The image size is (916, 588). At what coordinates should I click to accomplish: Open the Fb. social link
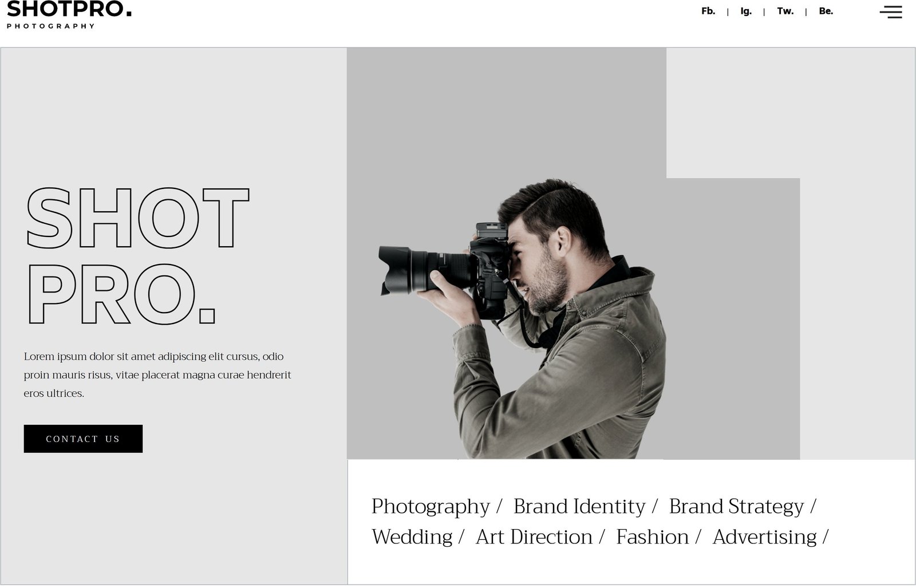pyautogui.click(x=708, y=11)
